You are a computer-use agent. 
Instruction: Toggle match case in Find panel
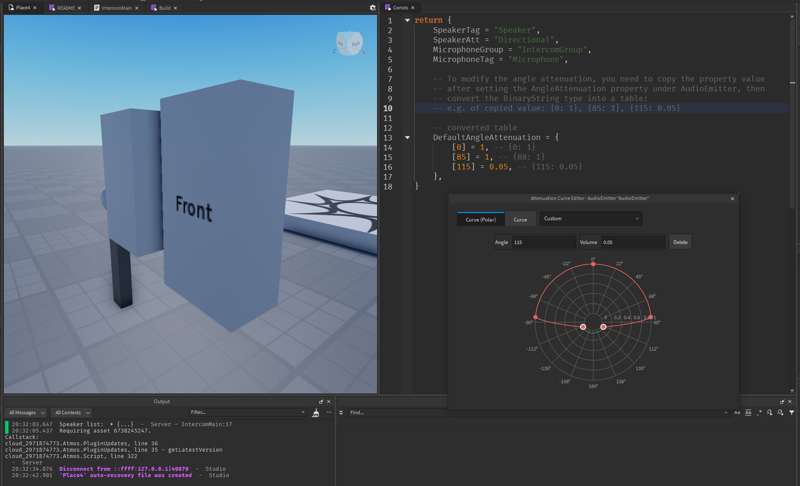(737, 413)
